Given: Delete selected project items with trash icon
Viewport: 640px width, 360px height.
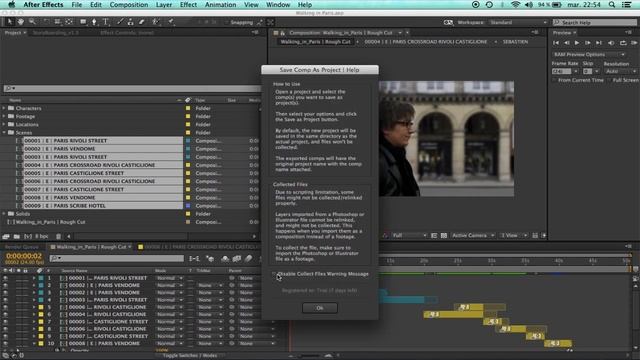Looking at the screenshot, I should 58,236.
